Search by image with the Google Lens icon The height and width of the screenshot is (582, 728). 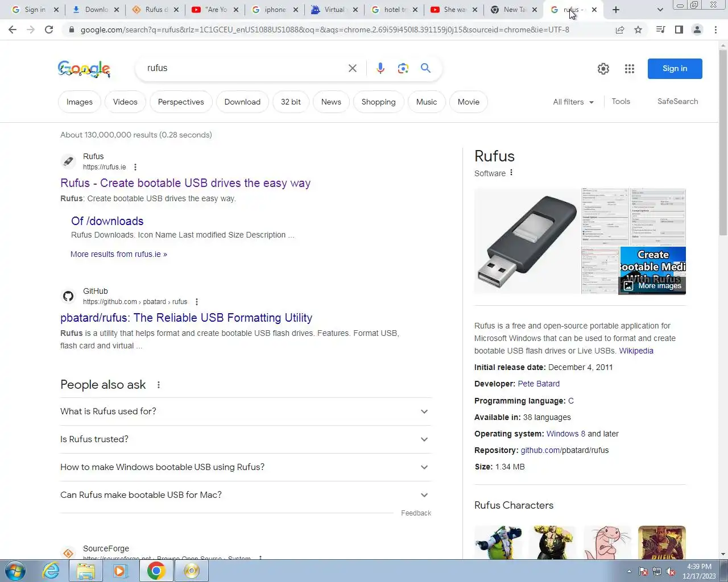point(403,68)
